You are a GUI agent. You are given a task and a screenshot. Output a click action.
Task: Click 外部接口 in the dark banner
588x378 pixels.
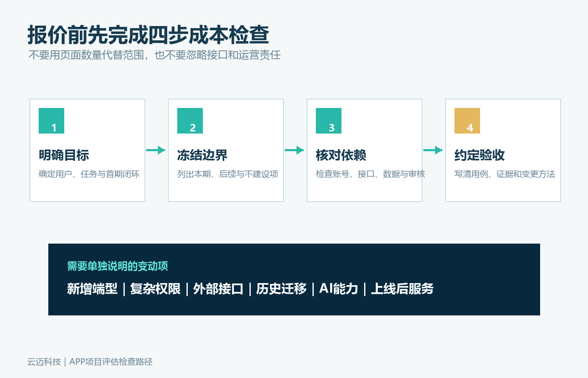click(x=218, y=289)
